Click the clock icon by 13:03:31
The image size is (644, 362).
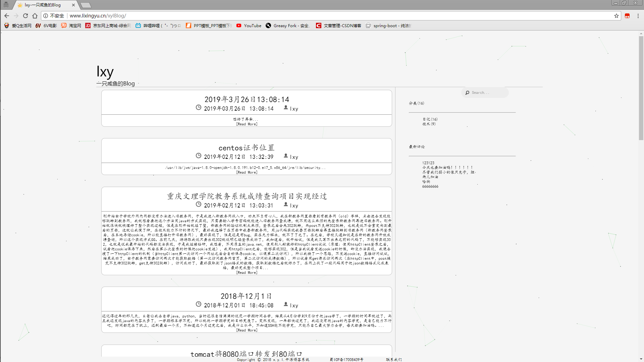tap(199, 204)
